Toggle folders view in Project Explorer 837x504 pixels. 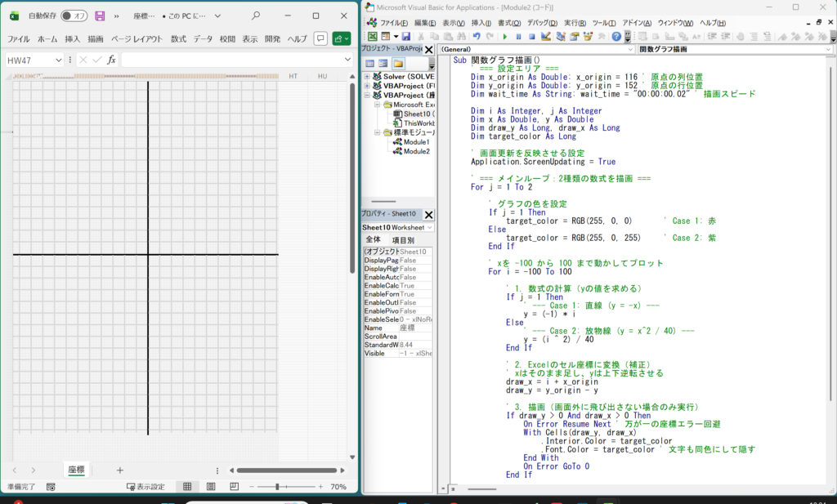(398, 63)
